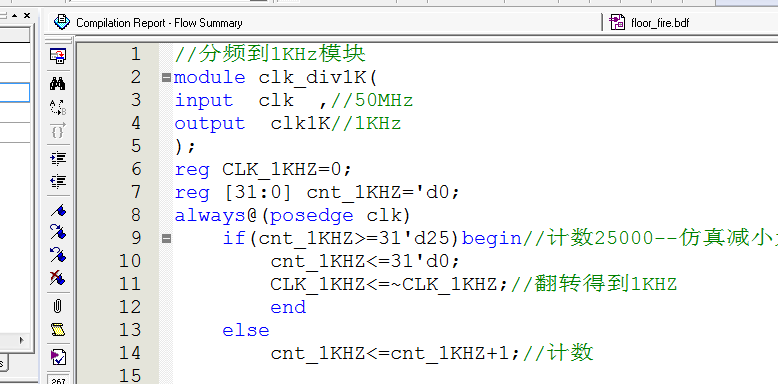Click the 'end' keyword on line 12

[x=288, y=308]
